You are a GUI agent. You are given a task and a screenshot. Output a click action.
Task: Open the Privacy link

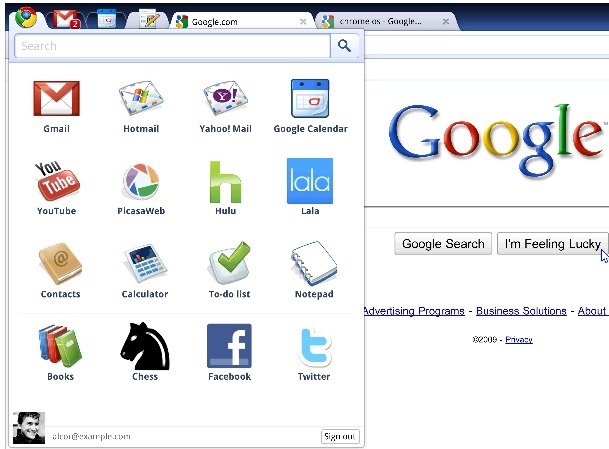pos(519,339)
